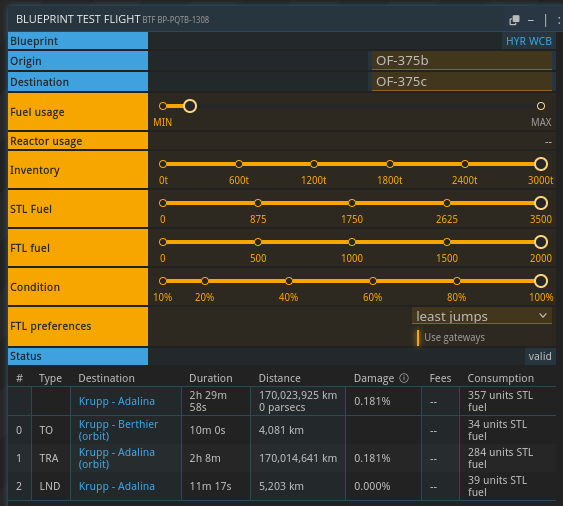Click the Damage info icon
The height and width of the screenshot is (506, 563).
[404, 378]
